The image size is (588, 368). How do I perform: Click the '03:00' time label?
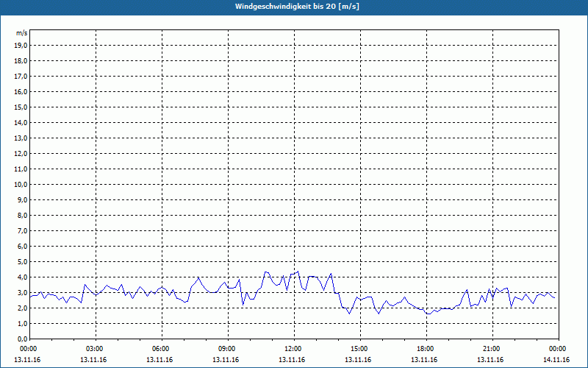pyautogui.click(x=96, y=349)
